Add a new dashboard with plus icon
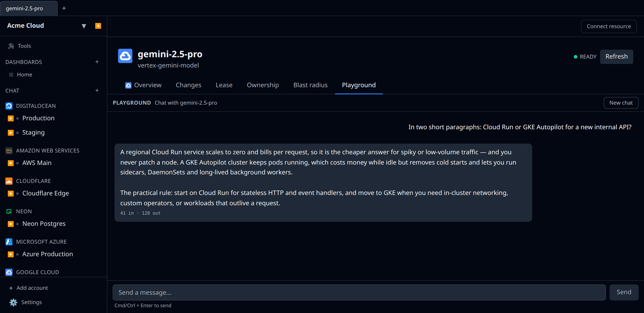The width and height of the screenshot is (644, 313). [x=97, y=62]
